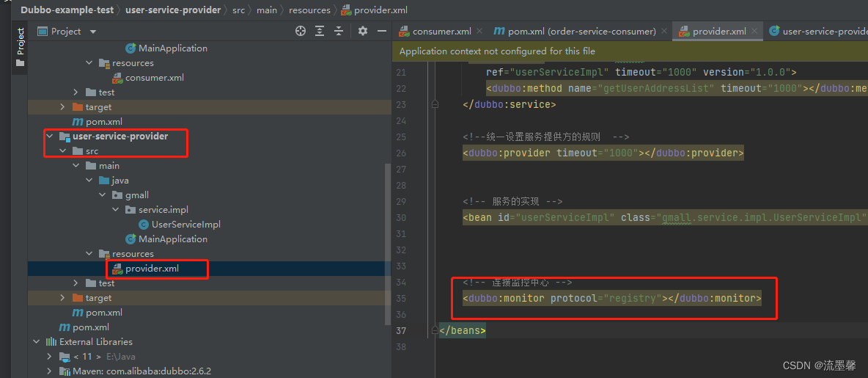Collapse the src folder chevron
The width and height of the screenshot is (868, 378).
tap(62, 150)
